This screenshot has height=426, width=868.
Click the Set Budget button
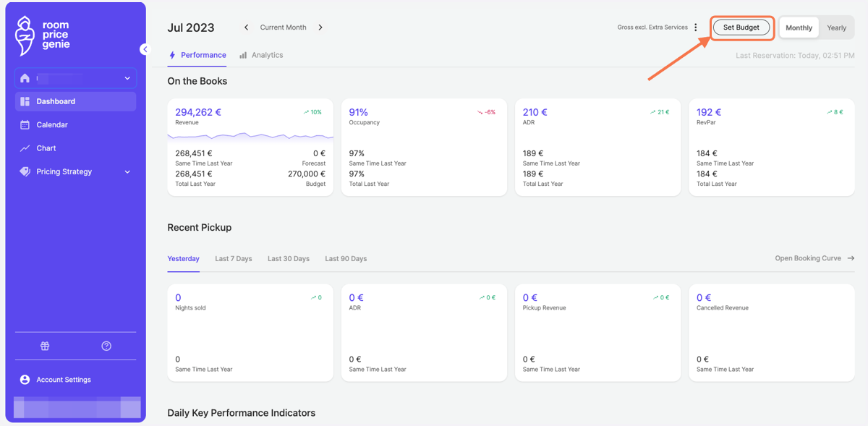pos(741,27)
